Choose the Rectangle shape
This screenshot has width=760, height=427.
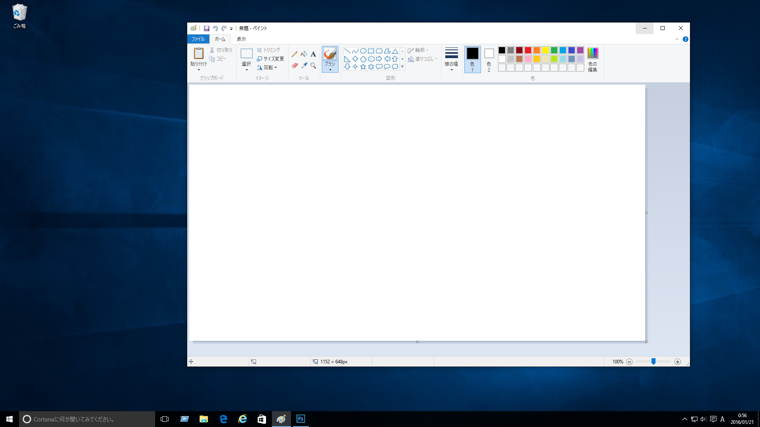pyautogui.click(x=371, y=51)
